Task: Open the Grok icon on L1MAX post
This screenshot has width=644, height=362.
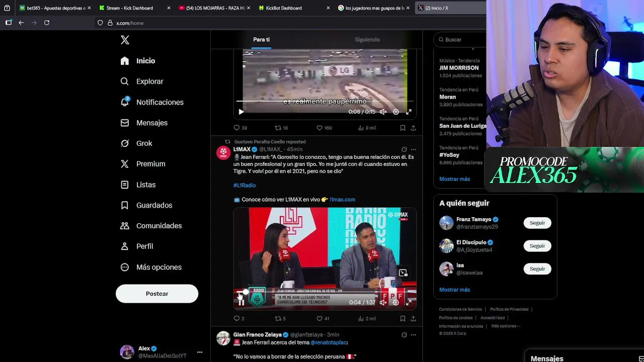Action: (x=404, y=149)
